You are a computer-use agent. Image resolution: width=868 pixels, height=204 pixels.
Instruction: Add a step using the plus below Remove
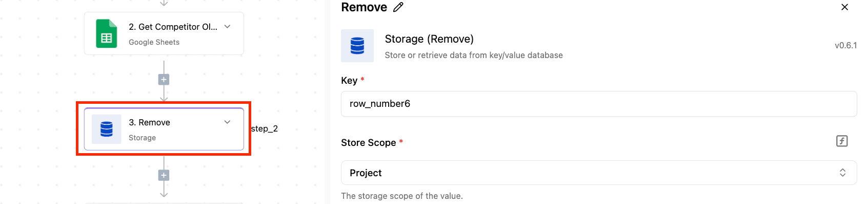(x=164, y=175)
